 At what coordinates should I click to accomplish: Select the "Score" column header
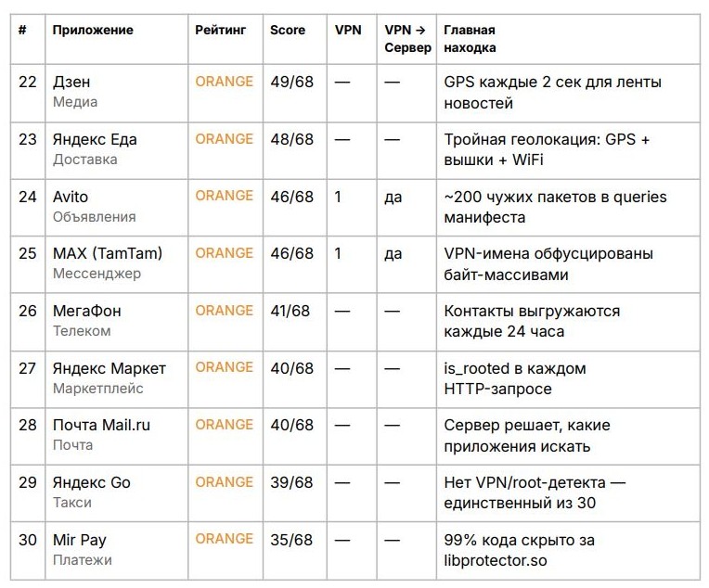[288, 30]
